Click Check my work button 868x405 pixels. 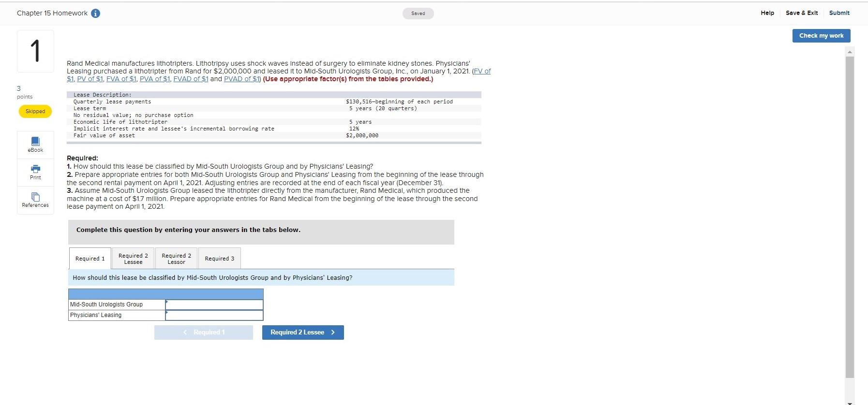point(821,36)
